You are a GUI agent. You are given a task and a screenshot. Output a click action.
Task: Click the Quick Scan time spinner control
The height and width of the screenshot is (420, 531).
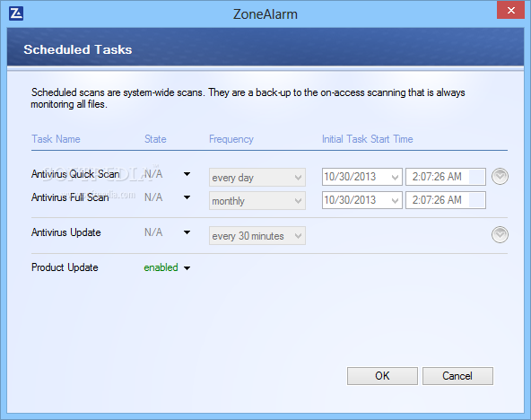pos(477,177)
